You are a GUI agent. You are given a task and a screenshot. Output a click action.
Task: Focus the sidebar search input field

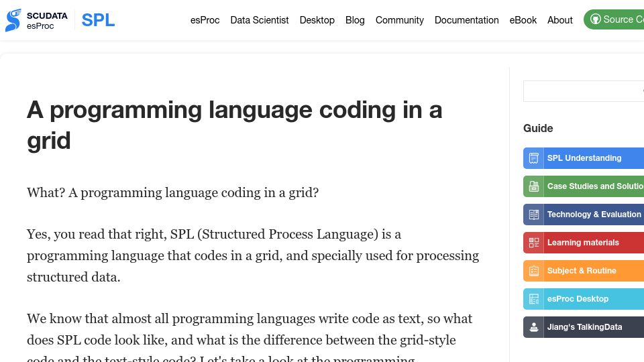pos(584,91)
